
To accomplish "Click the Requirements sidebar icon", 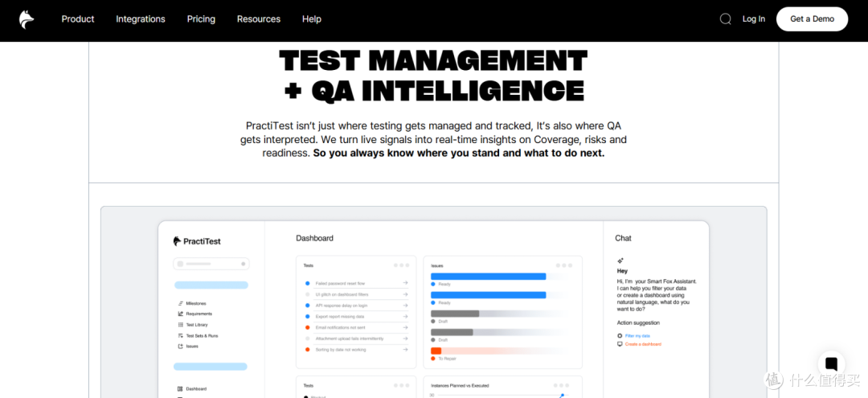I will pyautogui.click(x=181, y=314).
